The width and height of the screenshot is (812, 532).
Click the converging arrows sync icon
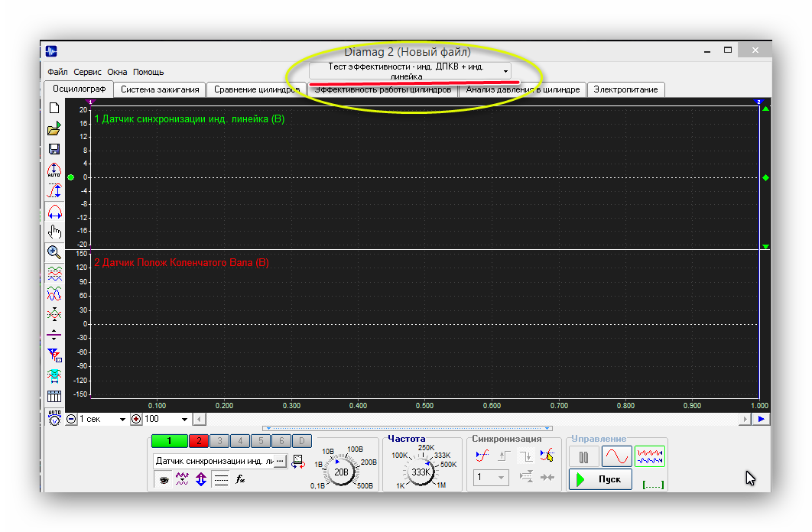click(x=547, y=477)
